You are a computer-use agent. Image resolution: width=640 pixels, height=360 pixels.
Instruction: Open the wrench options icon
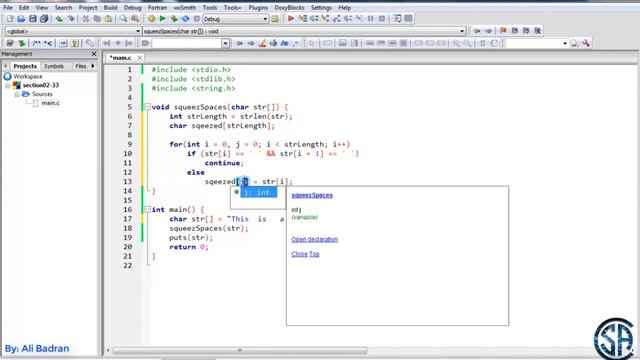coord(586,43)
